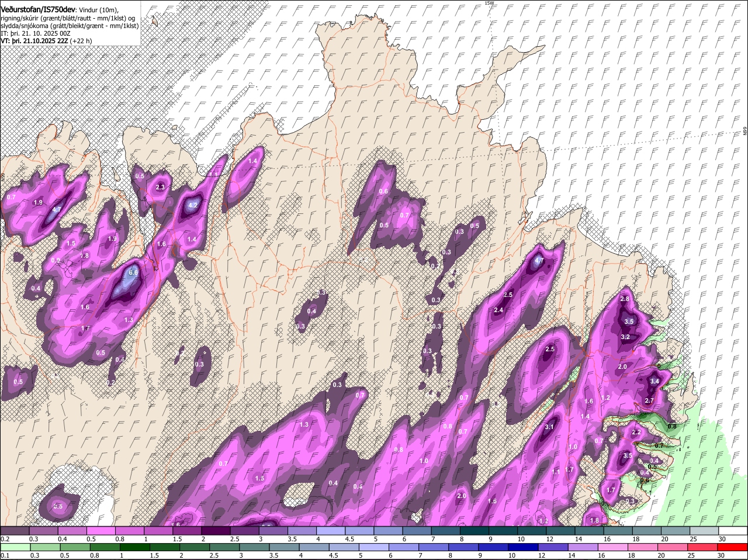Click the 3.1 precipitation value on the map
This screenshot has height=560, width=748.
[x=549, y=427]
